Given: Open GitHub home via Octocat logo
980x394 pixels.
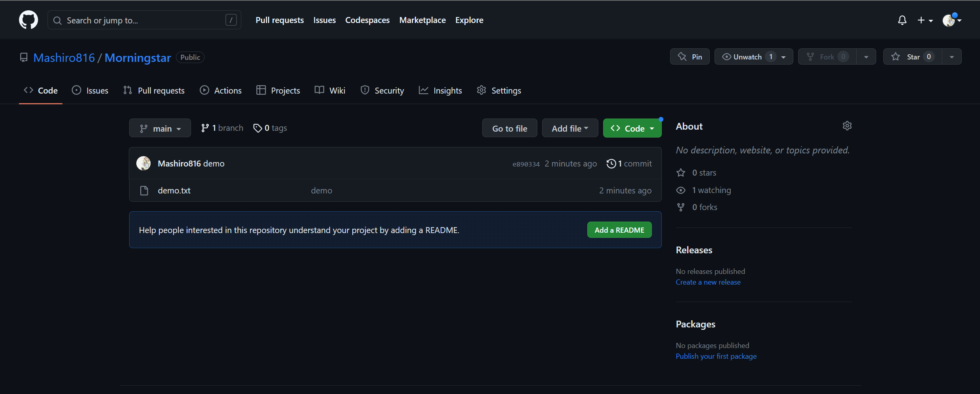Looking at the screenshot, I should (29, 20).
